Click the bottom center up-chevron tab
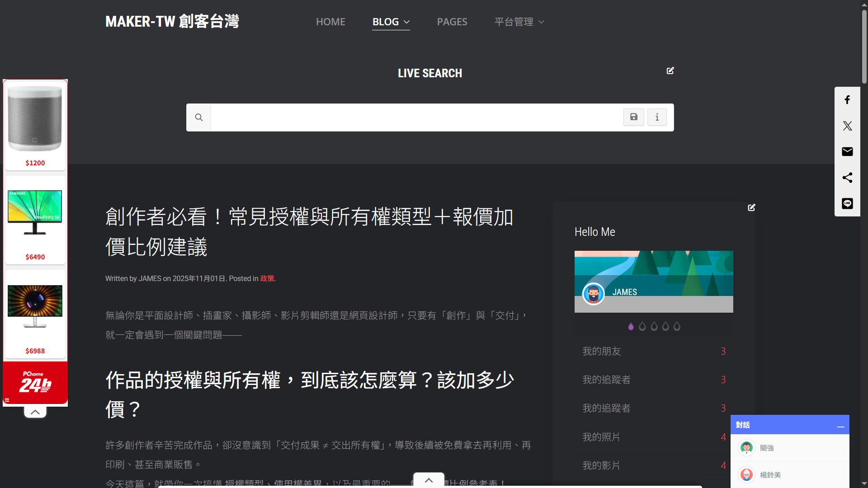Image resolution: width=868 pixels, height=488 pixels. click(429, 480)
